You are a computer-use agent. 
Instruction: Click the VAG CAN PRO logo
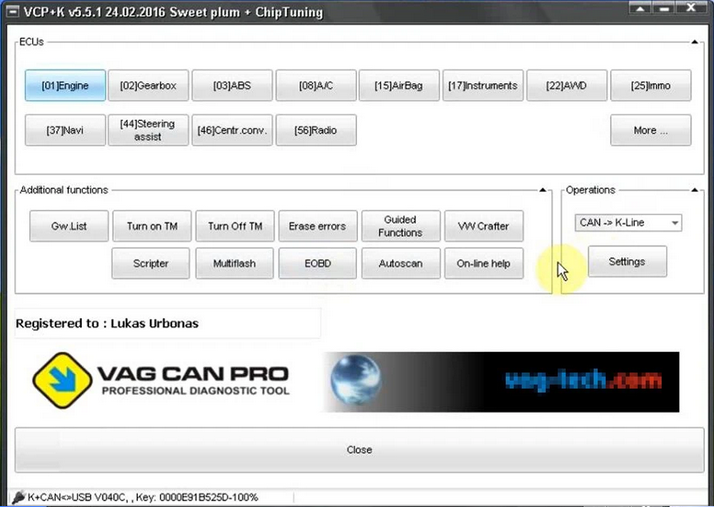pos(162,382)
